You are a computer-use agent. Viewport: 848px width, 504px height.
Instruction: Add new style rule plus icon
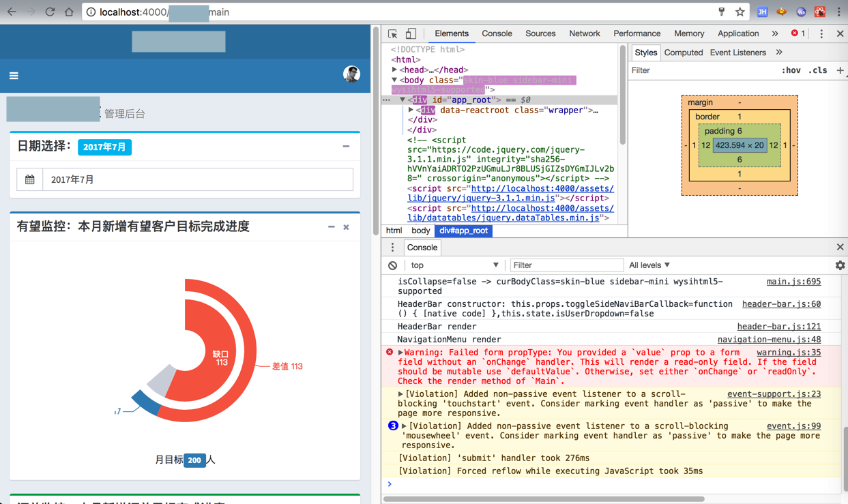click(x=840, y=70)
